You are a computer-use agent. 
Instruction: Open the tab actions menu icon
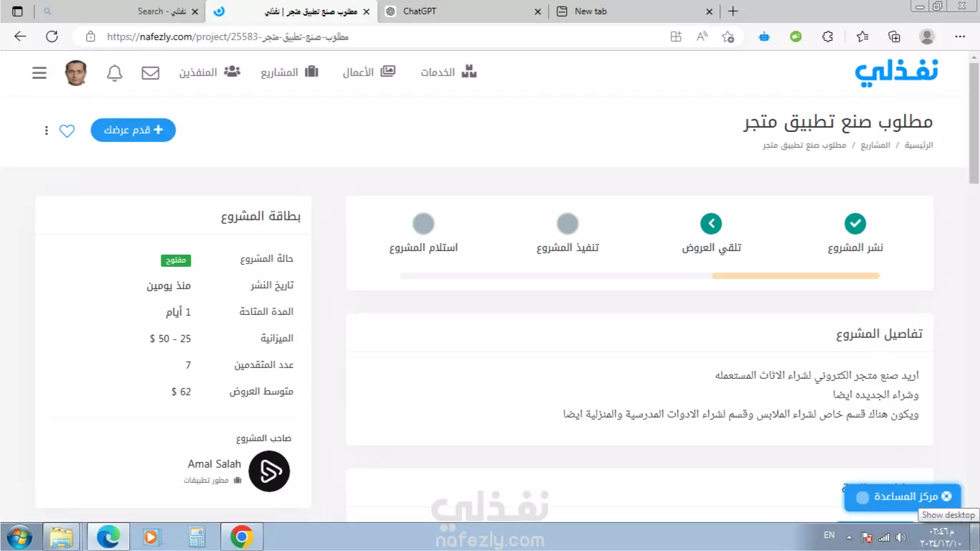[x=17, y=11]
